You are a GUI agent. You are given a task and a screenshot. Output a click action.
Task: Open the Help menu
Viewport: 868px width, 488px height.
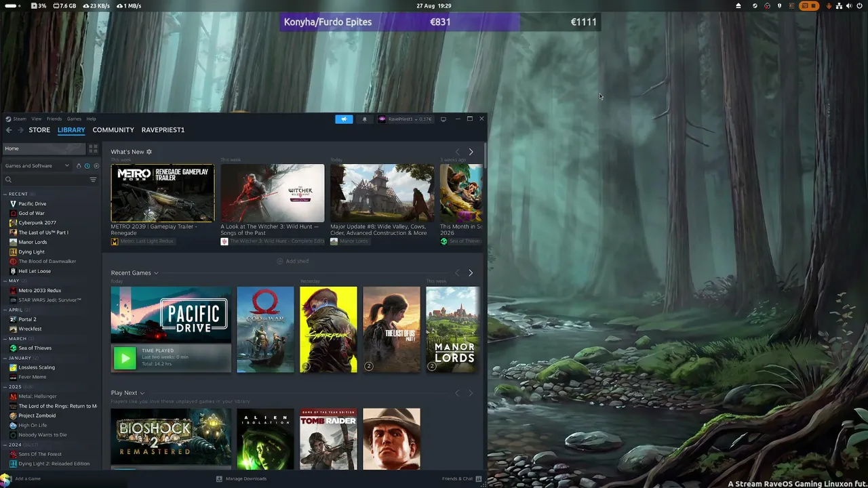tap(91, 119)
